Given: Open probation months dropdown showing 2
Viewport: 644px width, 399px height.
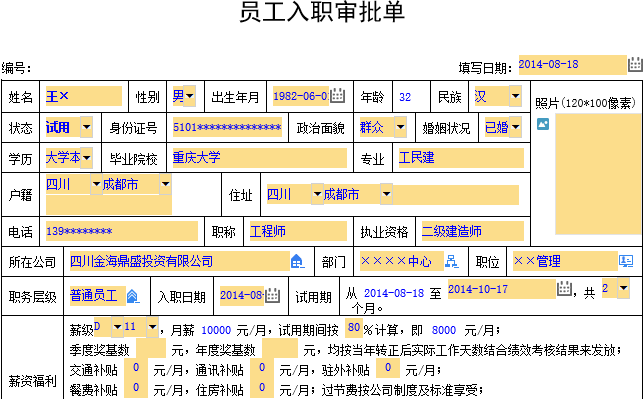Looking at the screenshot, I should 623,288.
